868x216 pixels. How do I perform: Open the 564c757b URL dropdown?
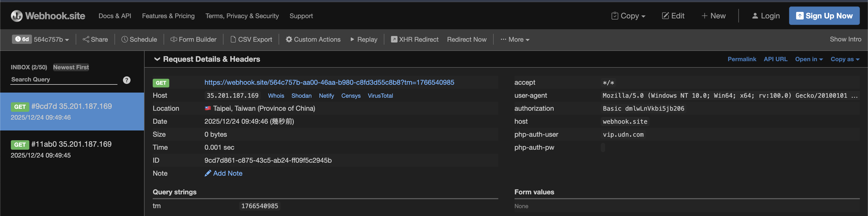(x=51, y=39)
